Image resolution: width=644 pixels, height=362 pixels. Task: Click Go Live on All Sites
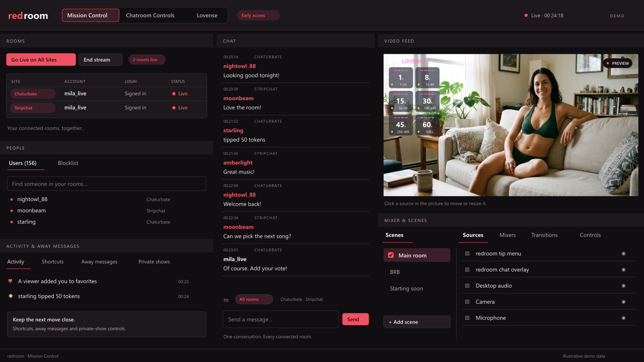(41, 60)
